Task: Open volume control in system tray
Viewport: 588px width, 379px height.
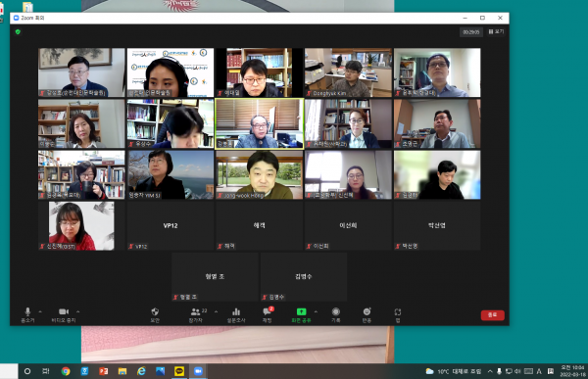Action: (x=517, y=371)
